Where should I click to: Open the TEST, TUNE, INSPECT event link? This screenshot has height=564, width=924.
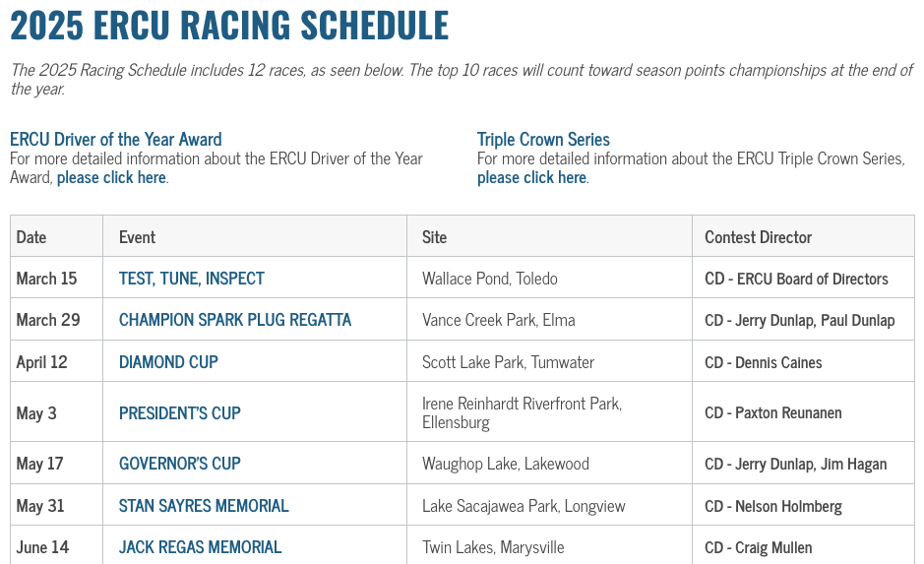point(192,279)
